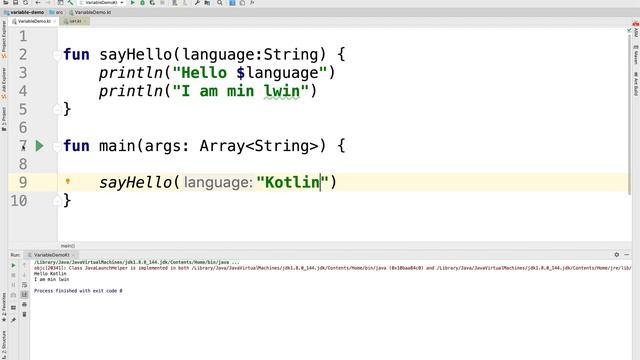The height and width of the screenshot is (360, 640).
Task: Toggle soft-wrap icon in Run panel
Action: (x=24, y=285)
